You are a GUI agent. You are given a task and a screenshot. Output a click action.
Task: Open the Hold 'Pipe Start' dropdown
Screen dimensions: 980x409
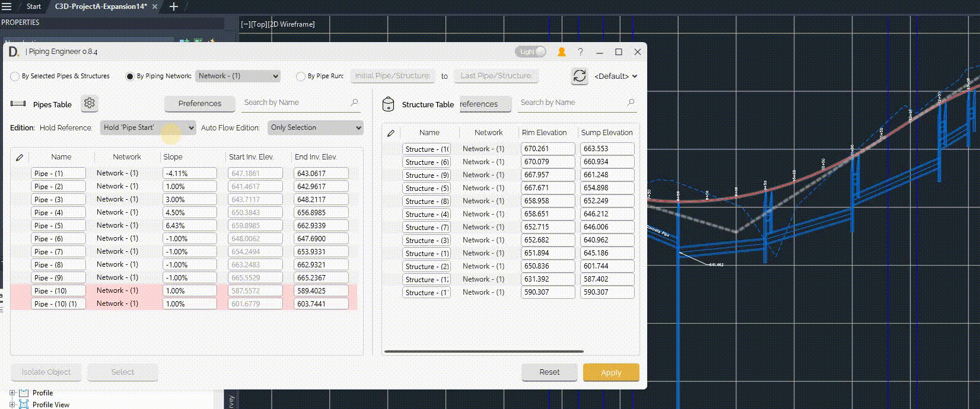pyautogui.click(x=148, y=127)
